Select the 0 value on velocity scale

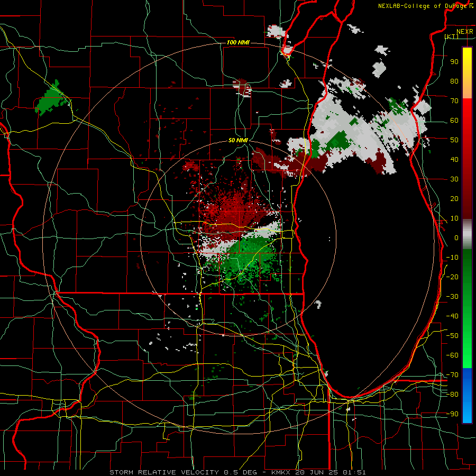(456, 238)
